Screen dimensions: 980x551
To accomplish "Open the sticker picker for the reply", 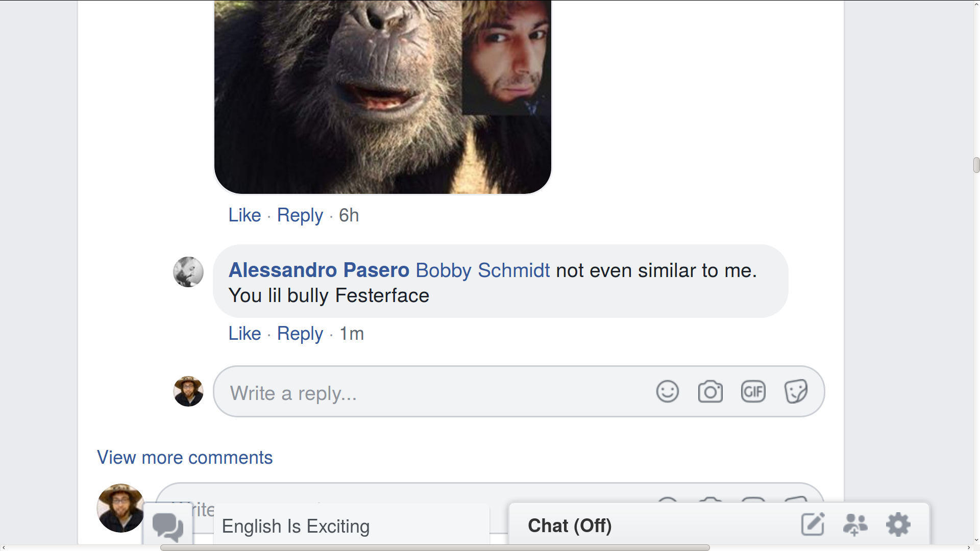I will pos(796,391).
